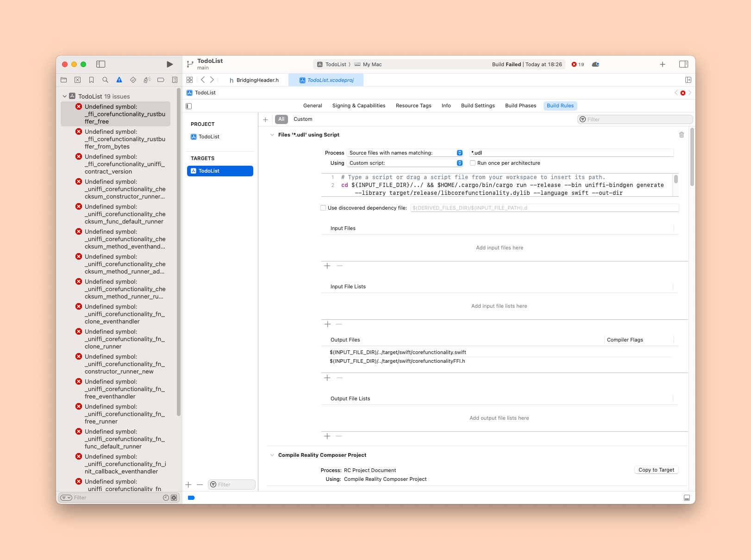Click the Copy to Target button
The width and height of the screenshot is (751, 560).
point(656,470)
